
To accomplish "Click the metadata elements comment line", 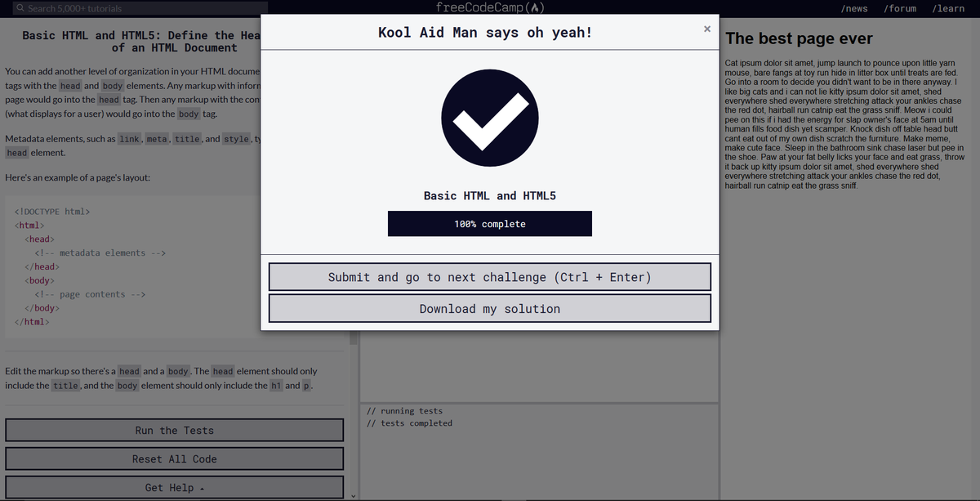I will point(101,253).
